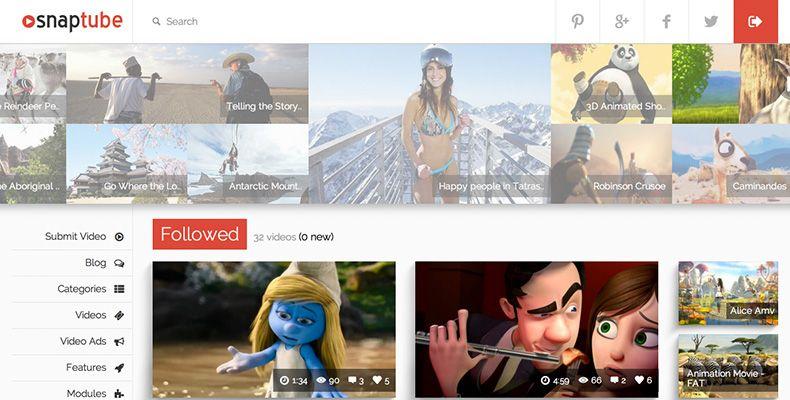Click the clock icon showing 4:59
The image size is (790, 400).
[x=545, y=380]
